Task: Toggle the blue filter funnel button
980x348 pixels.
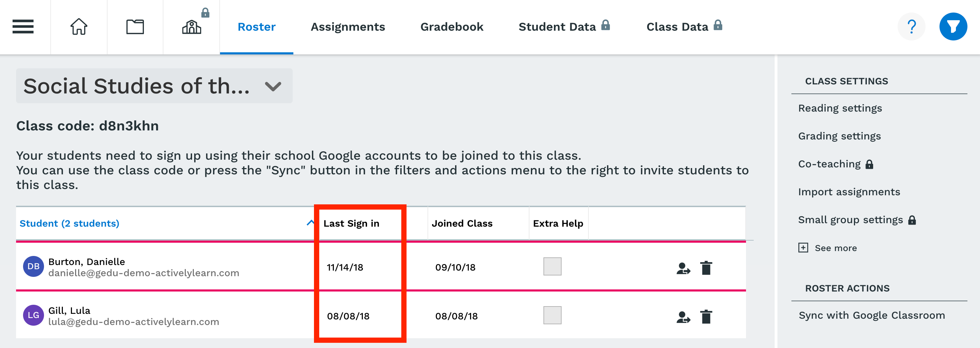Action: pos(953,27)
